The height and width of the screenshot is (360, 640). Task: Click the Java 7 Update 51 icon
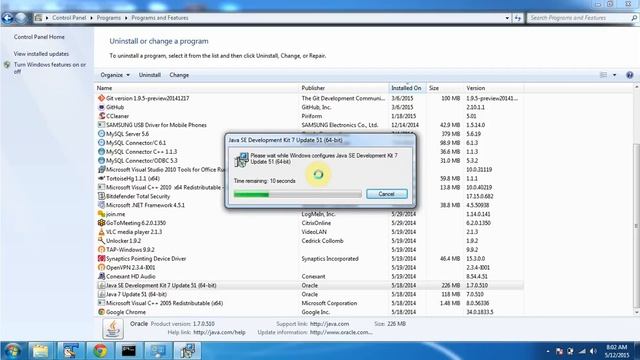101,294
